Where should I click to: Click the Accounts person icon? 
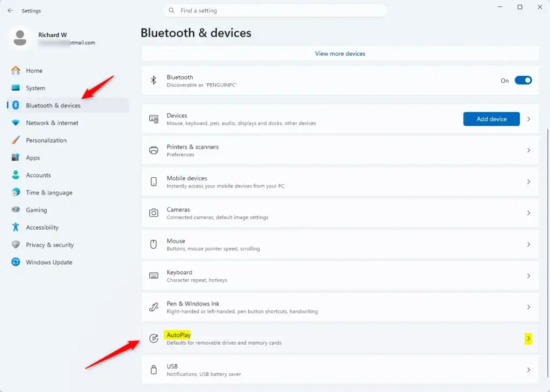click(x=16, y=175)
